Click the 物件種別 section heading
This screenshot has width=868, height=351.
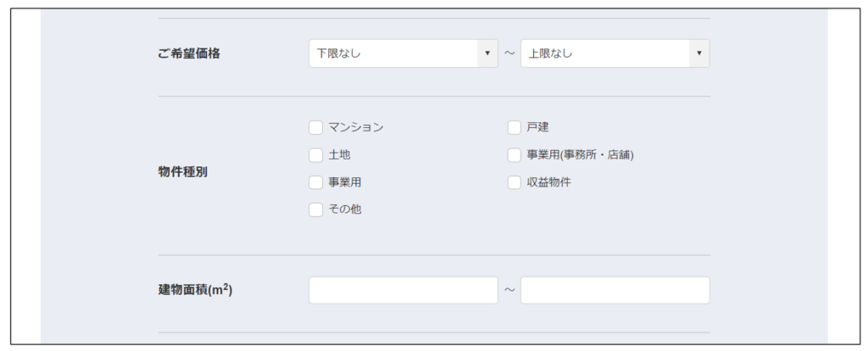click(x=183, y=172)
